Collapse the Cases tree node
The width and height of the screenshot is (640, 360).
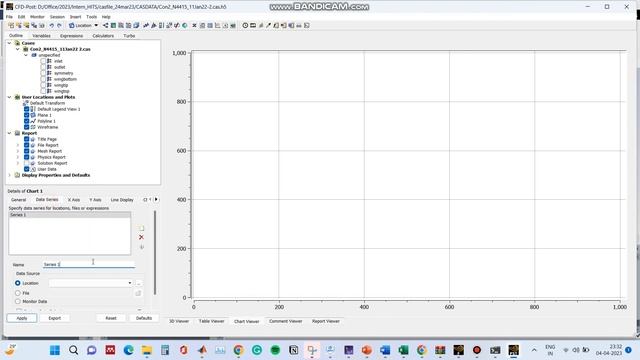coord(10,43)
